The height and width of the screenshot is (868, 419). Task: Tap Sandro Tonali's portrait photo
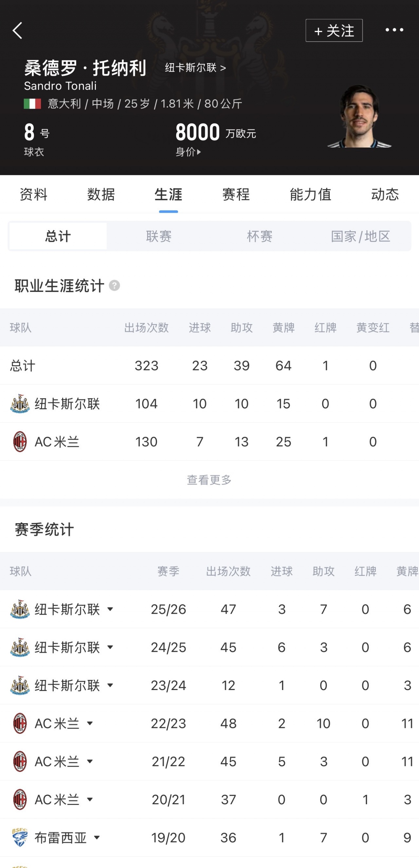tap(359, 116)
